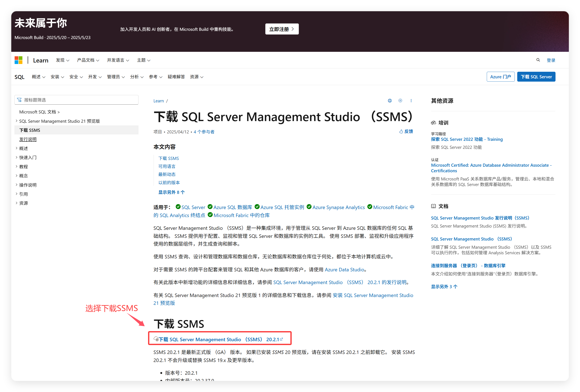The height and width of the screenshot is (392, 580).
Task: Expand the 产品文档 menu
Action: pyautogui.click(x=88, y=60)
